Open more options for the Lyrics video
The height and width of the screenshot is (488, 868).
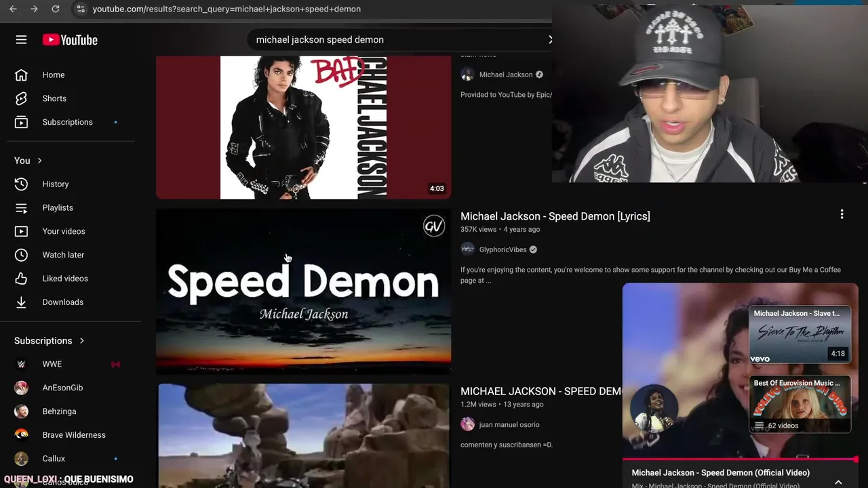coord(842,214)
